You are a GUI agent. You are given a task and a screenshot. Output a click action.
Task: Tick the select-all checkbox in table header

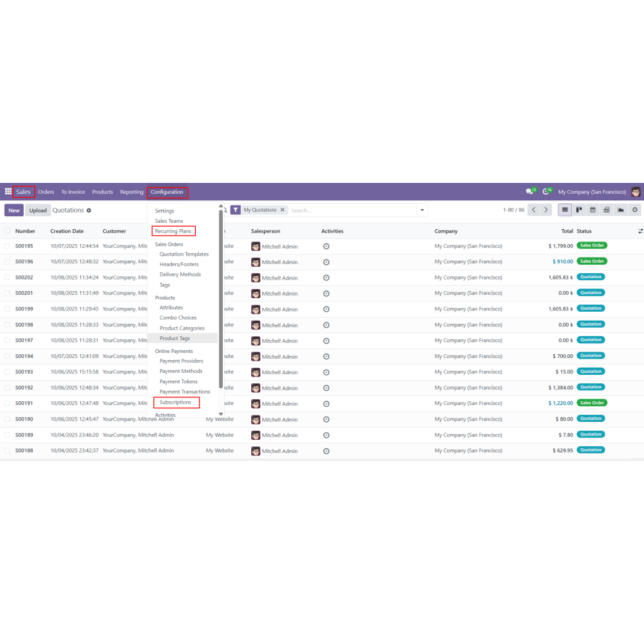7,231
